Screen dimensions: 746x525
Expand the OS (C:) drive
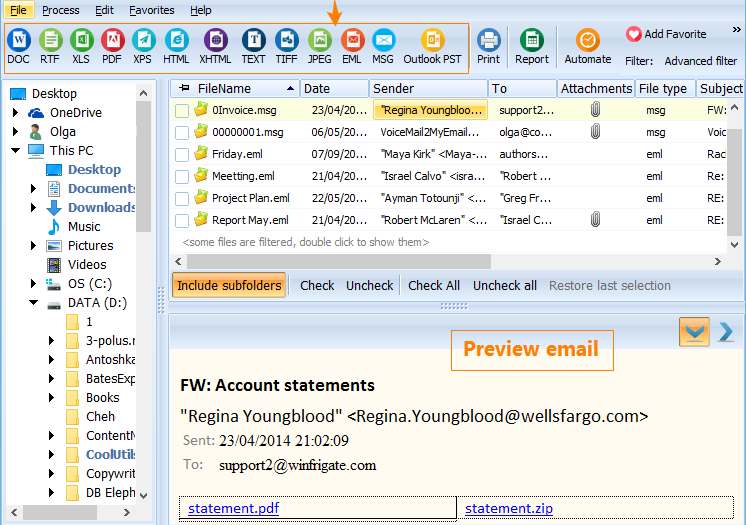pos(33,284)
